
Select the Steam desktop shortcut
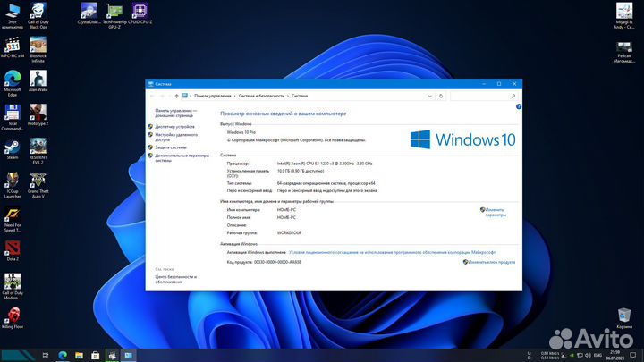13,149
